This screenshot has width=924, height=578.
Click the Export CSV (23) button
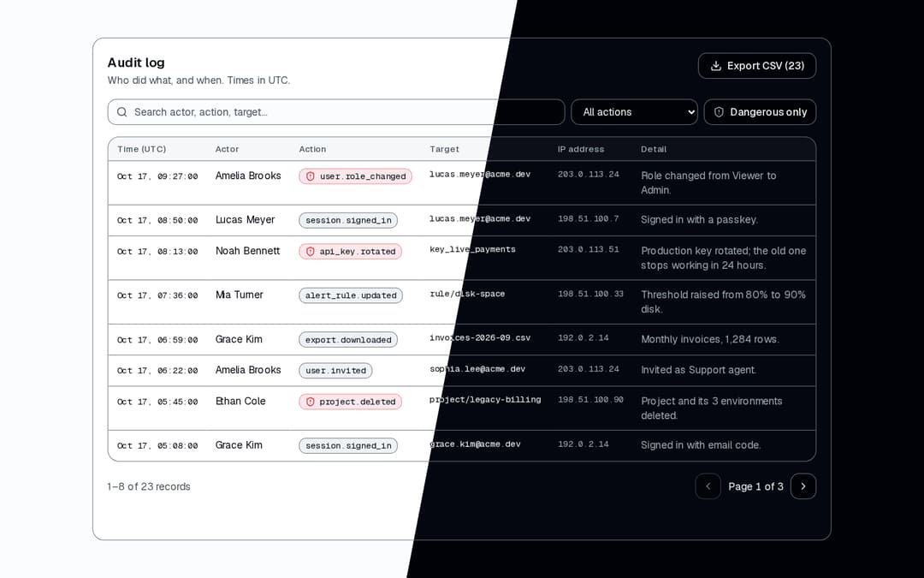756,65
